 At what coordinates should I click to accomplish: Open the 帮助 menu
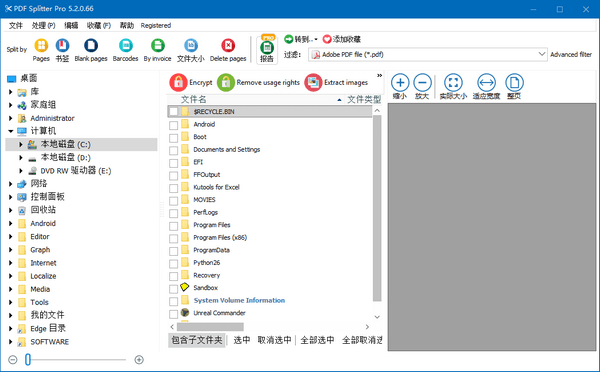pyautogui.click(x=127, y=26)
